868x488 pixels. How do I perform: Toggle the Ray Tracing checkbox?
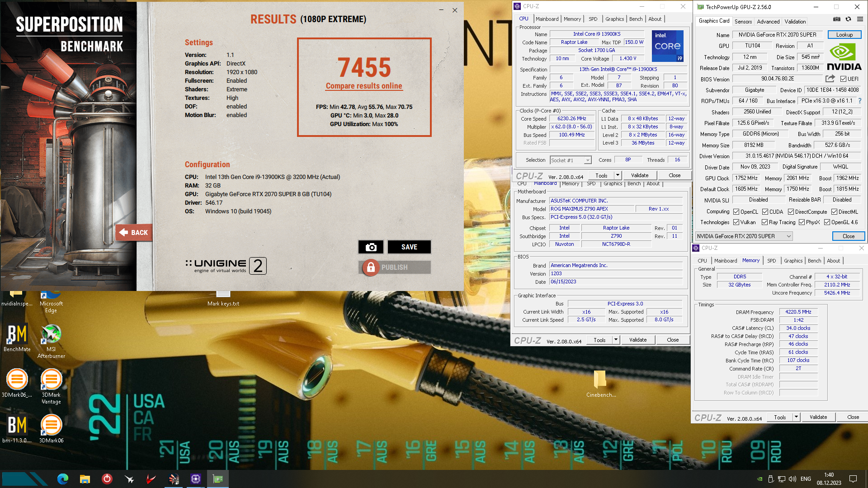click(765, 222)
